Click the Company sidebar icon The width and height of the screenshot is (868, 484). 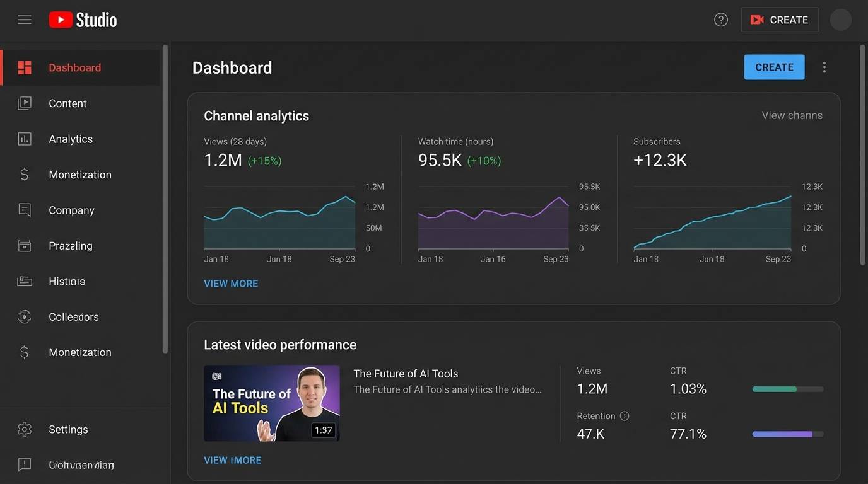tap(24, 210)
